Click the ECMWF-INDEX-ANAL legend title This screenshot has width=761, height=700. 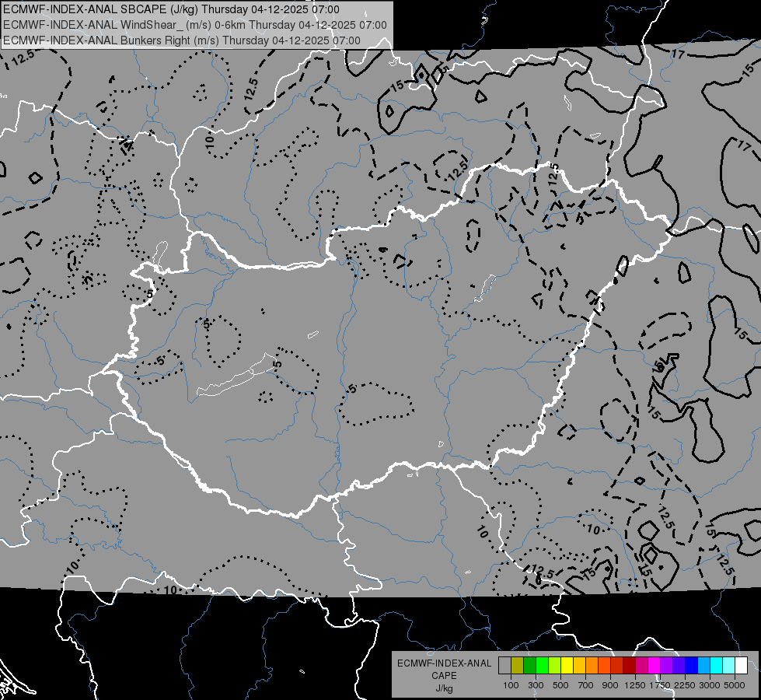click(x=445, y=663)
